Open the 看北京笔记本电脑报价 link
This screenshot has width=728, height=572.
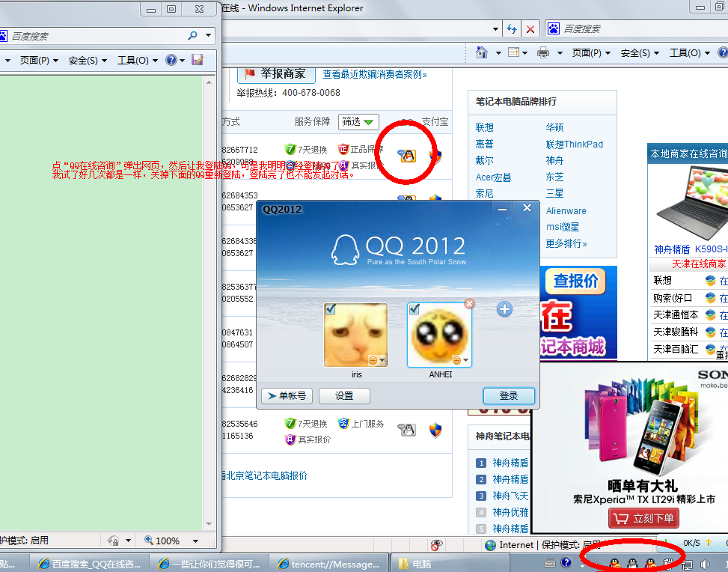(x=264, y=475)
